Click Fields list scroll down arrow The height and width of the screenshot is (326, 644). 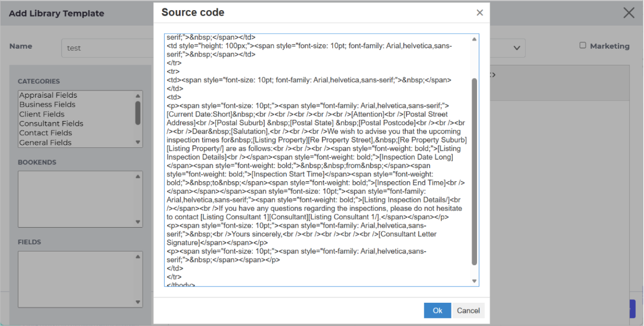[x=138, y=302]
